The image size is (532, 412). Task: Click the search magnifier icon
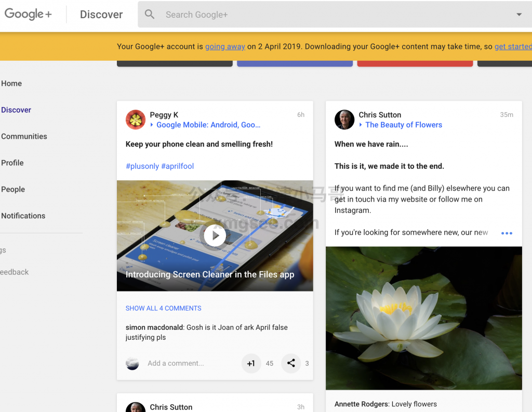149,14
